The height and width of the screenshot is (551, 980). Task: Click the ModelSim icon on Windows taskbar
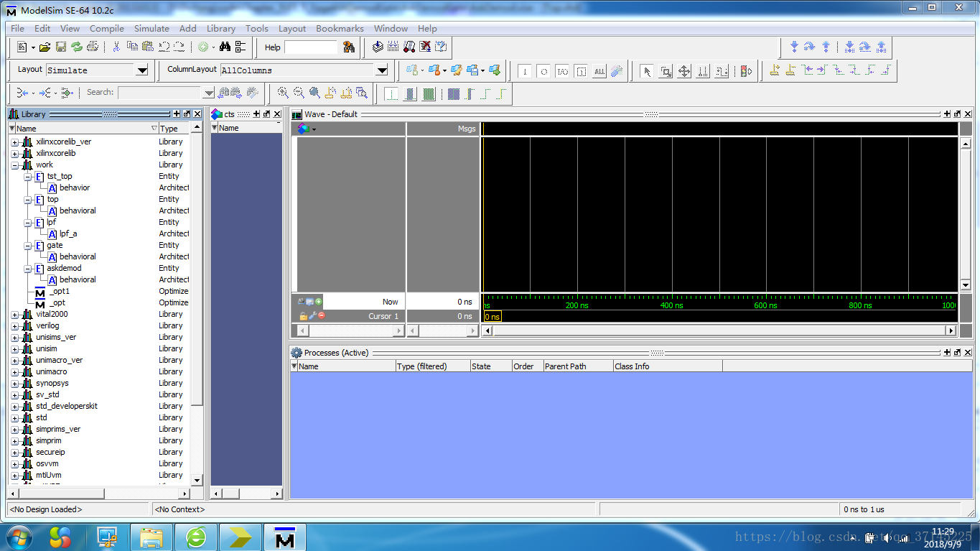(285, 537)
